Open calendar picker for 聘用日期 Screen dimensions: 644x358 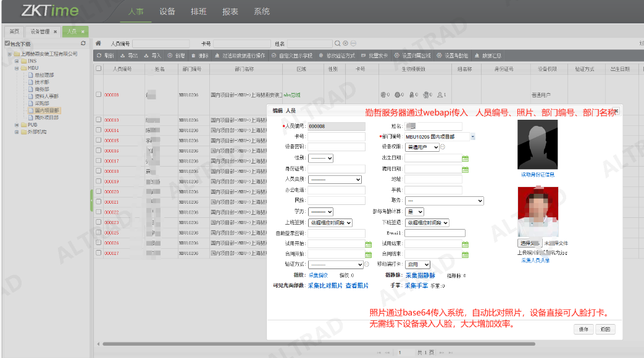466,169
